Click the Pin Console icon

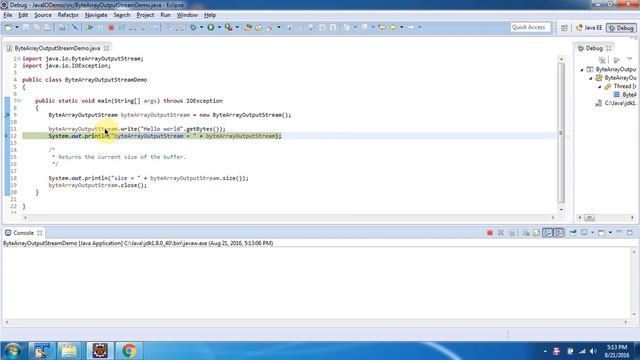(573, 233)
